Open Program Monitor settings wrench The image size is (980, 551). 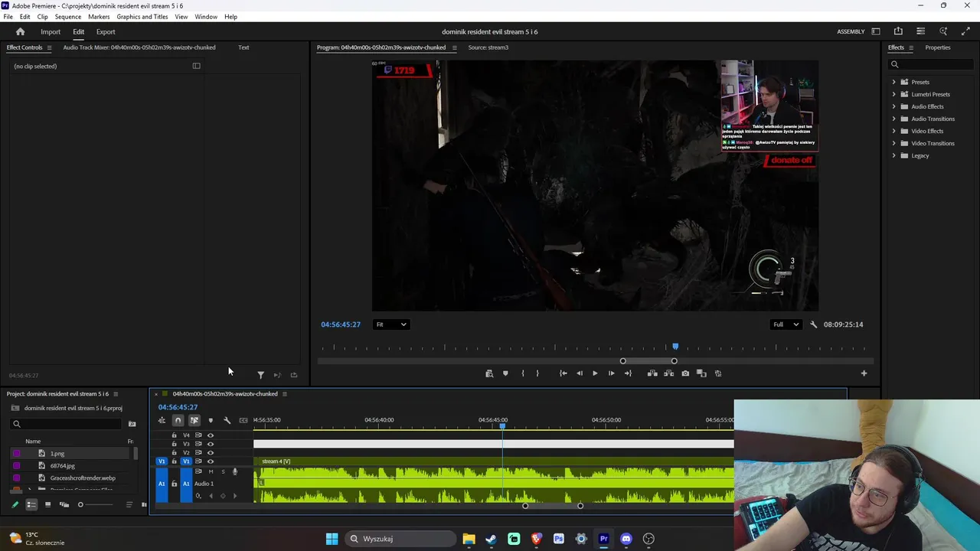[813, 324]
